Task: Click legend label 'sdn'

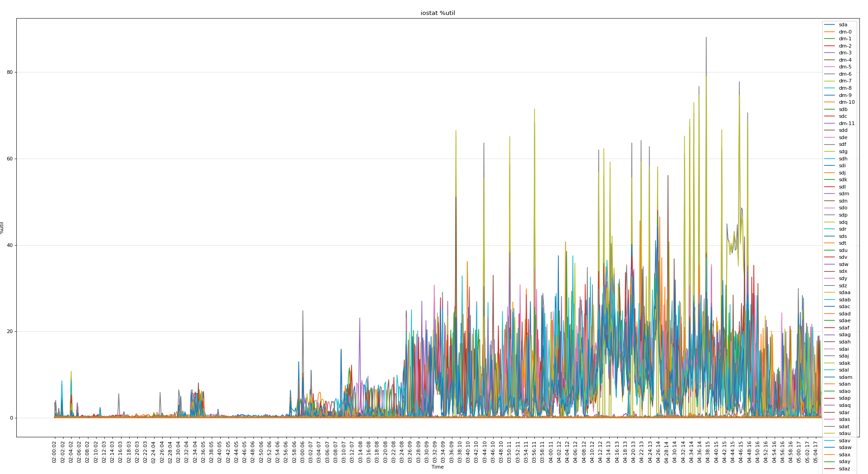Action: pyautogui.click(x=843, y=201)
